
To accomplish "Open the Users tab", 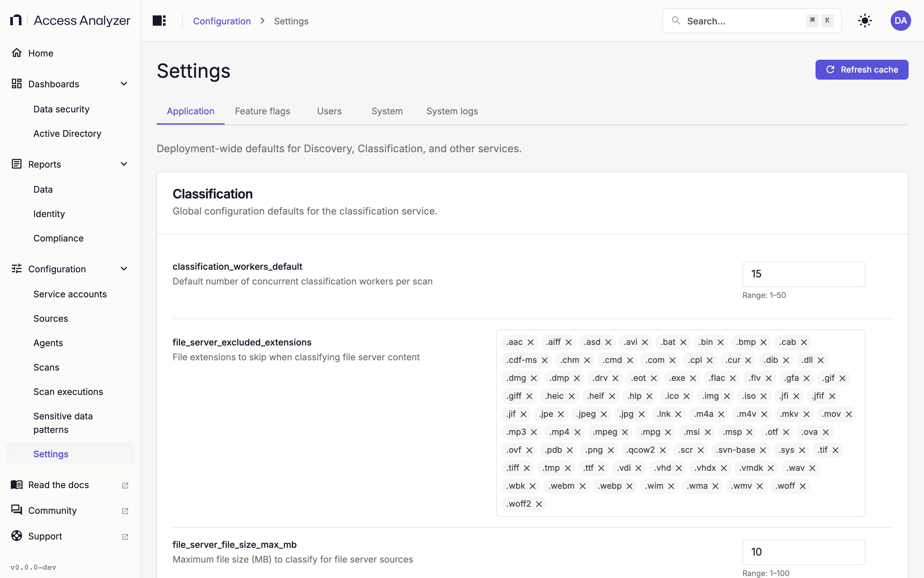I will pyautogui.click(x=329, y=111).
